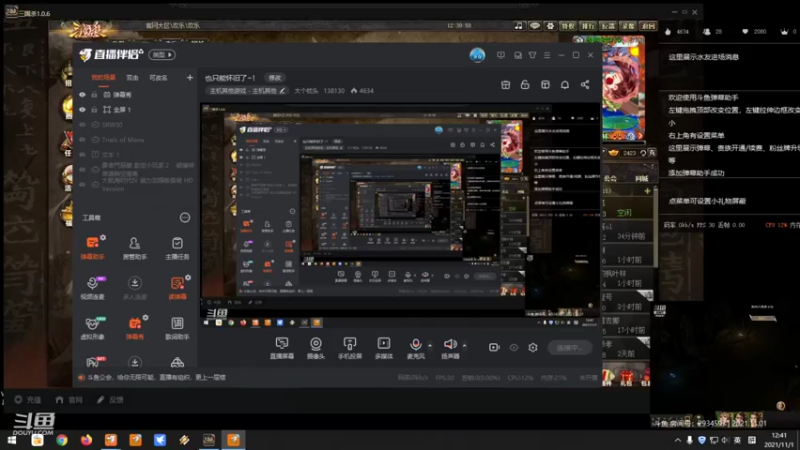Image resolution: width=800 pixels, height=450 pixels.
Task: Click the stream preview thumbnail
Action: pos(400,215)
